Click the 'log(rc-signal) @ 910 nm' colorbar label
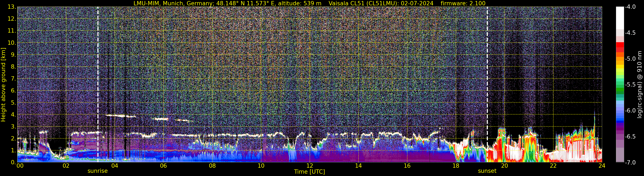 (640, 85)
